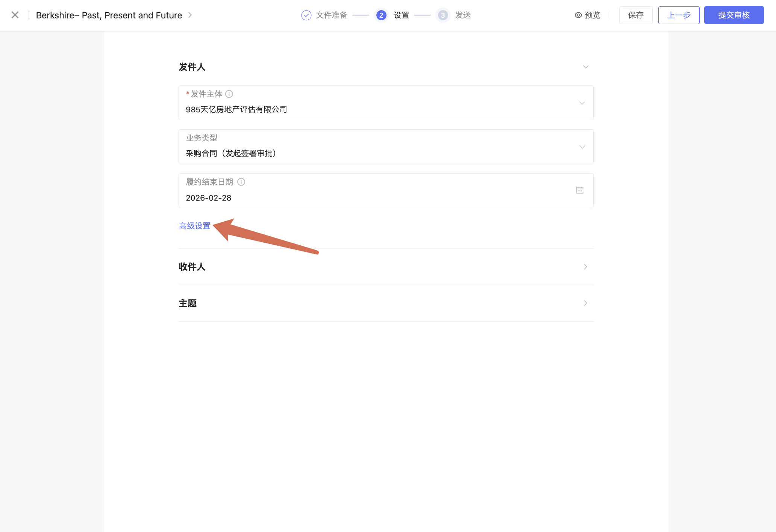
Task: Click the 提交审核 button
Action: 734,15
